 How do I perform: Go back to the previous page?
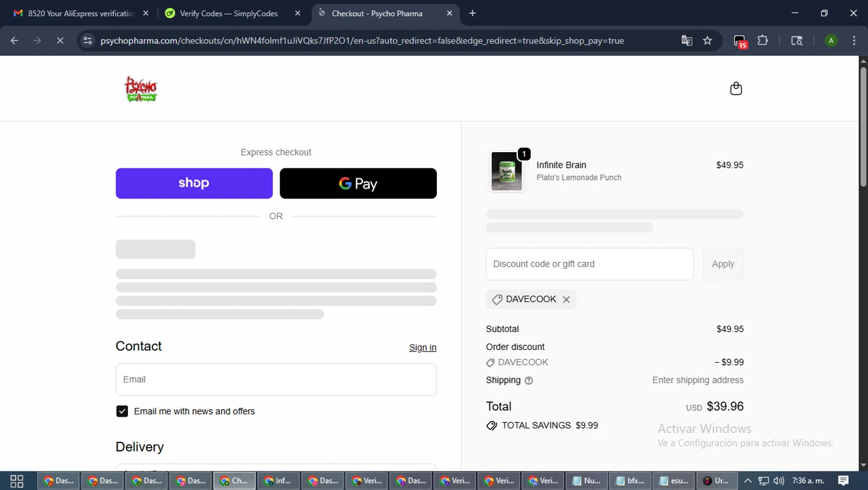click(x=14, y=40)
